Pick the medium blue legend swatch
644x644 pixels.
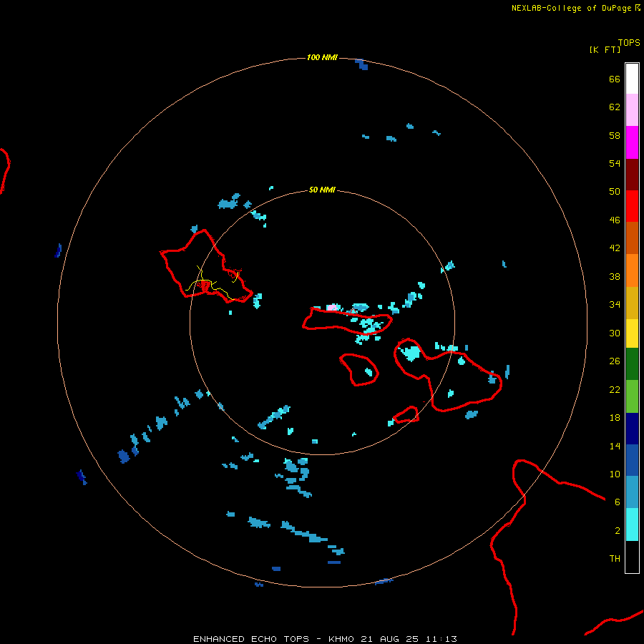tap(632, 460)
